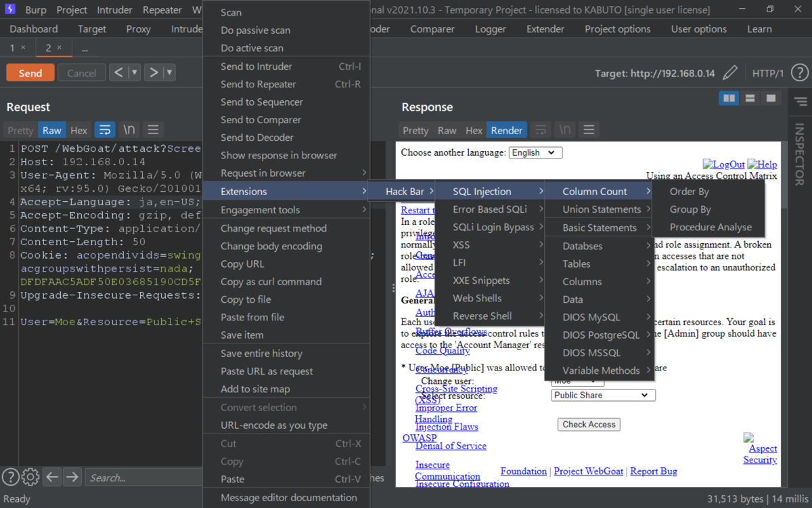Click HTTP/1 protocol label
Viewport: 812px width, 508px height.
[768, 73]
